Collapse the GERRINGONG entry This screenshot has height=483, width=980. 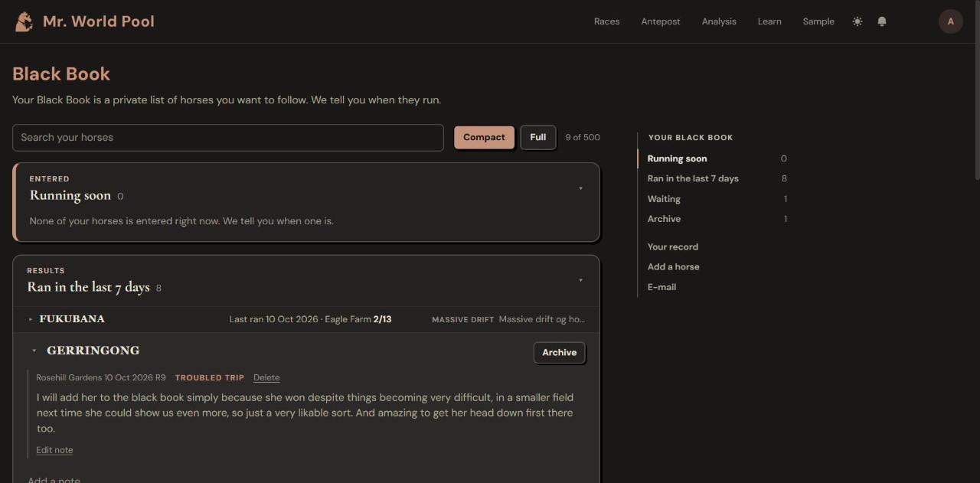coord(34,351)
